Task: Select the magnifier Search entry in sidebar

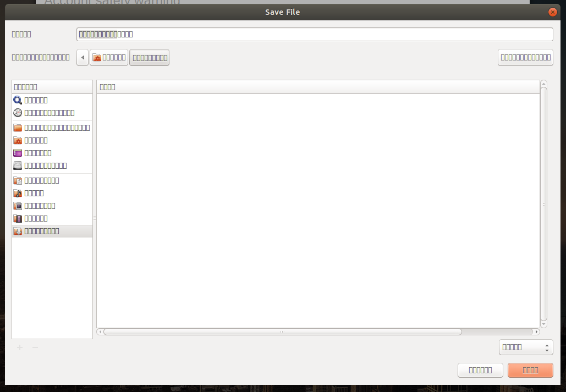Action: click(x=52, y=100)
